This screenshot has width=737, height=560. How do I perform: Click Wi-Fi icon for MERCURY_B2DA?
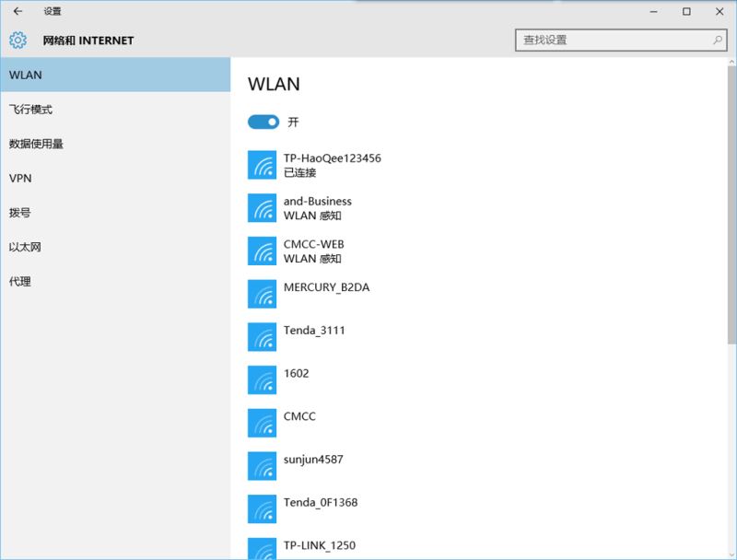[263, 294]
